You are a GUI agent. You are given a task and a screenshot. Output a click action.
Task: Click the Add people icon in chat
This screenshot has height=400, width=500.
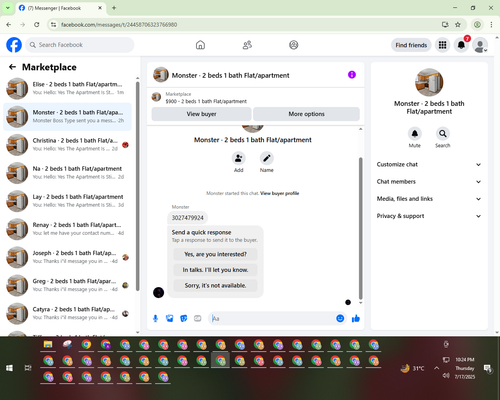(239, 158)
